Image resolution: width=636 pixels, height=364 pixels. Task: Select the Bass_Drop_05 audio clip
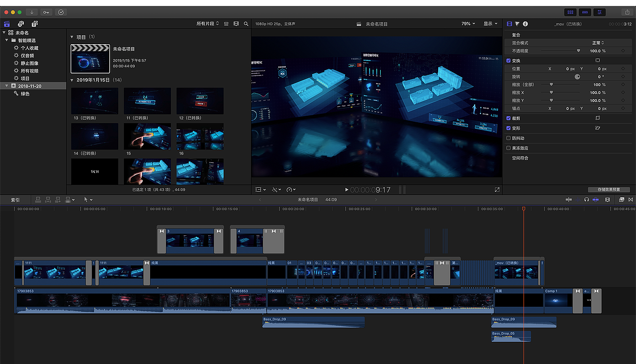[x=511, y=337]
